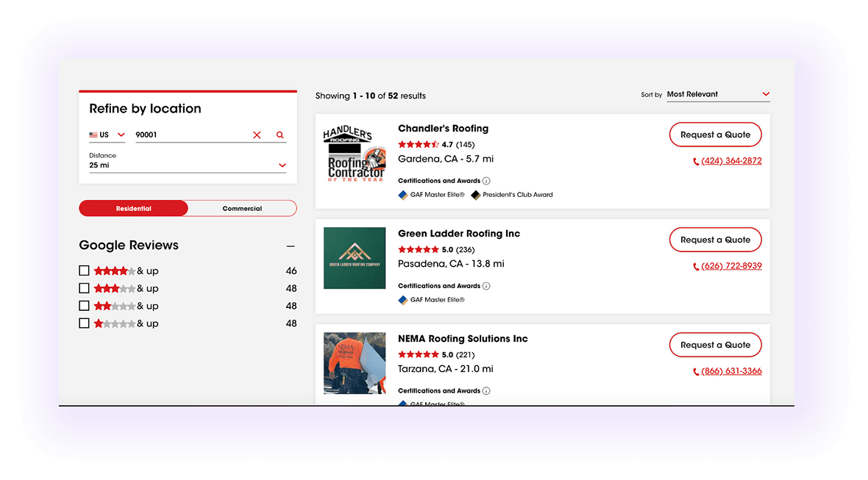
Task: Click the count 46 beside 4 stars & up
Action: [x=291, y=271]
